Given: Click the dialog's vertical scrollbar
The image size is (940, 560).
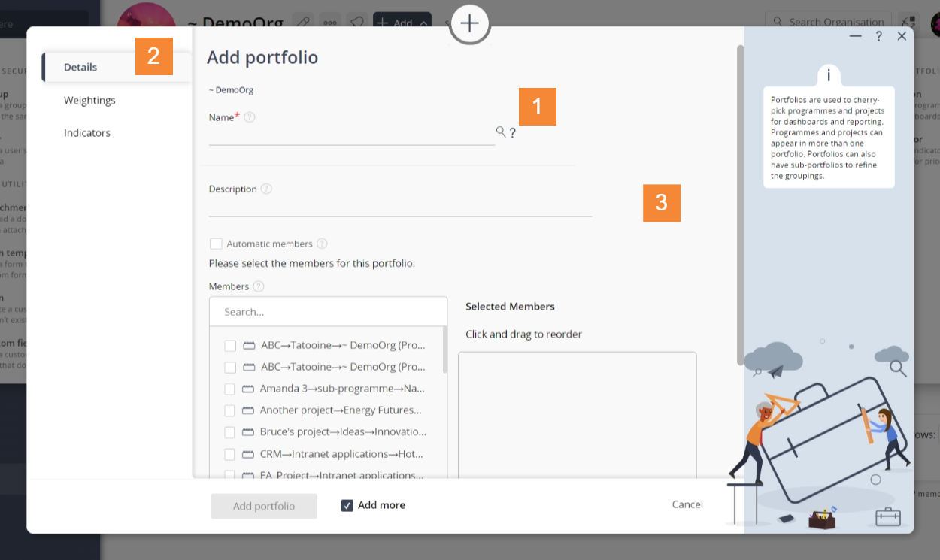Looking at the screenshot, I should [740, 203].
